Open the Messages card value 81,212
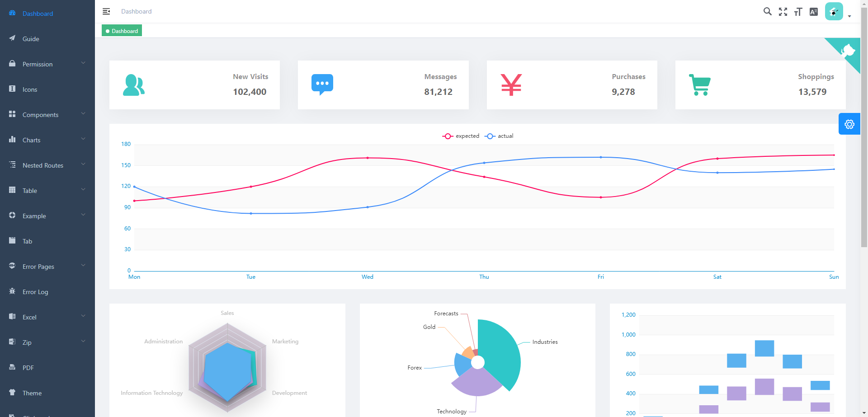Viewport: 868px width, 417px height. tap(438, 92)
